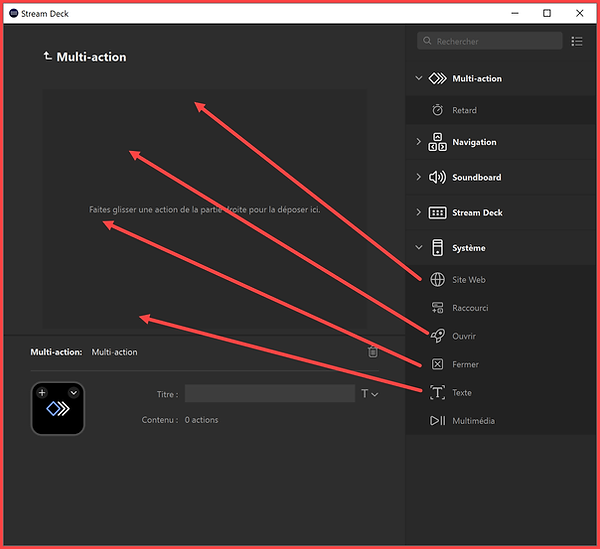Expand the Soundboard category chevron

[419, 177]
